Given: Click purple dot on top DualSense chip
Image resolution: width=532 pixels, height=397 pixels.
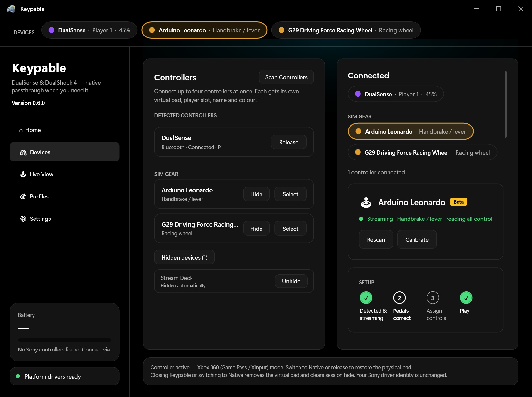Looking at the screenshot, I should click(x=51, y=30).
